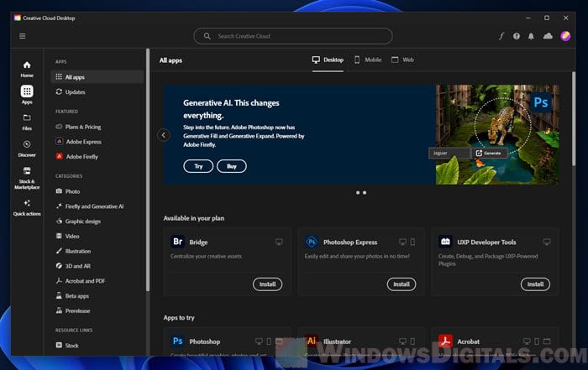Click the Photoshop app icon
This screenshot has width=588, height=370.
[x=178, y=341]
